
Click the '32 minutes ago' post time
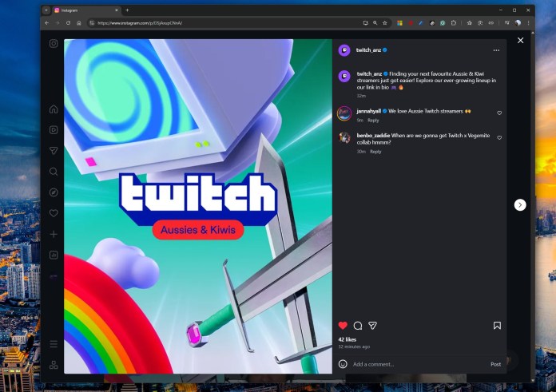(354, 346)
